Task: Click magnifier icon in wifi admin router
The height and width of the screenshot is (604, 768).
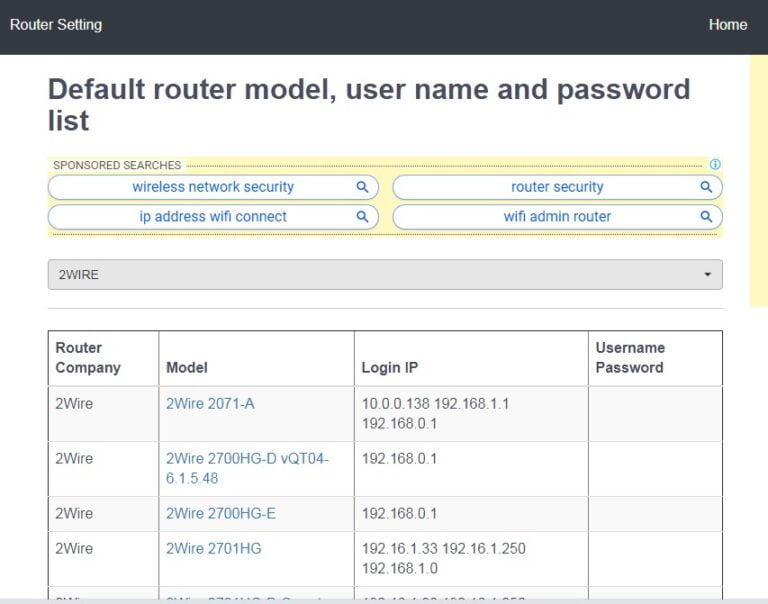Action: tap(706, 217)
